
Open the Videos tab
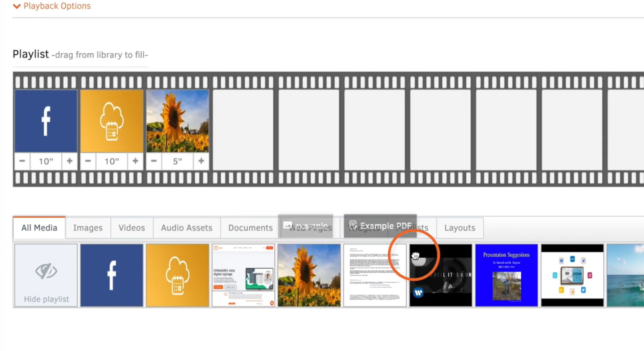[131, 228]
